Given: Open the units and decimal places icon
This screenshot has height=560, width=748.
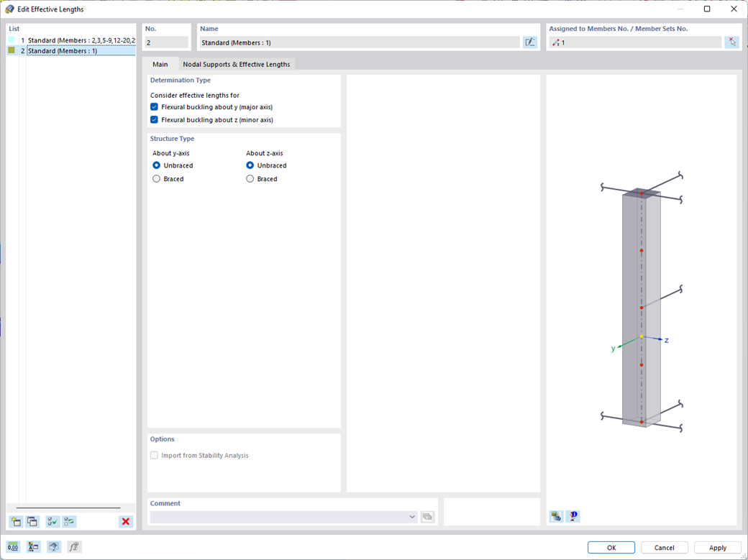Looking at the screenshot, I should click(x=32, y=546).
